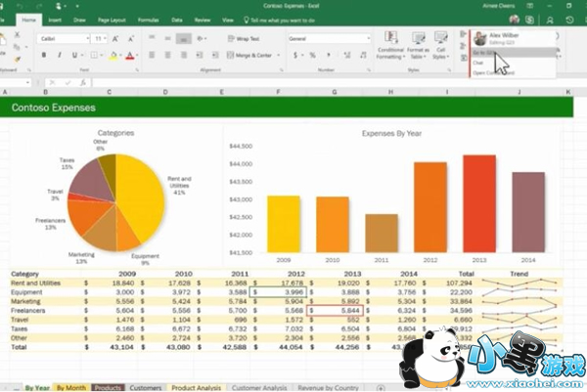Expand the Name Box dropdown arrow

click(27, 82)
